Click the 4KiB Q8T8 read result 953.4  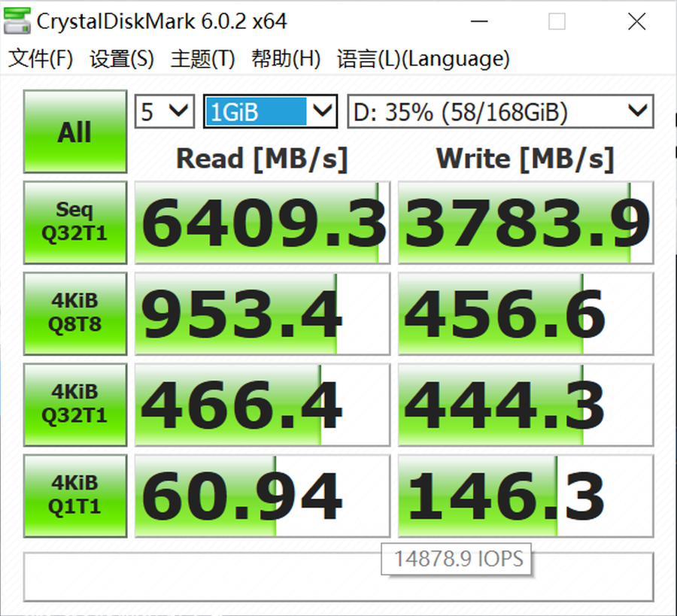263,314
